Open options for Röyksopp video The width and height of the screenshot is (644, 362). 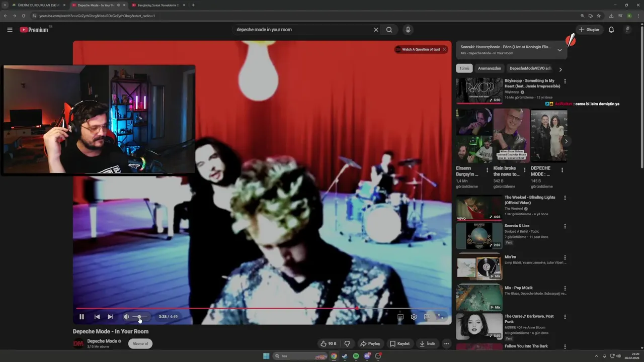point(565,81)
